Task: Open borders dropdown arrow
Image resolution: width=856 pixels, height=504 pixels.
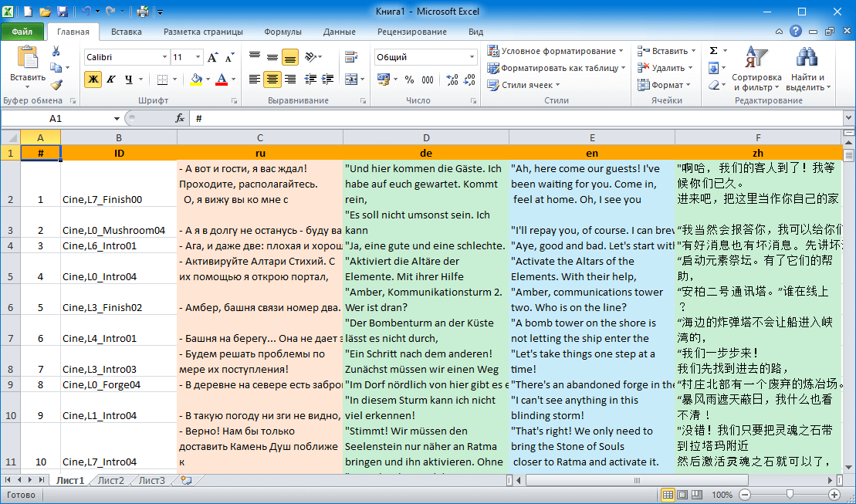Action: [x=174, y=79]
